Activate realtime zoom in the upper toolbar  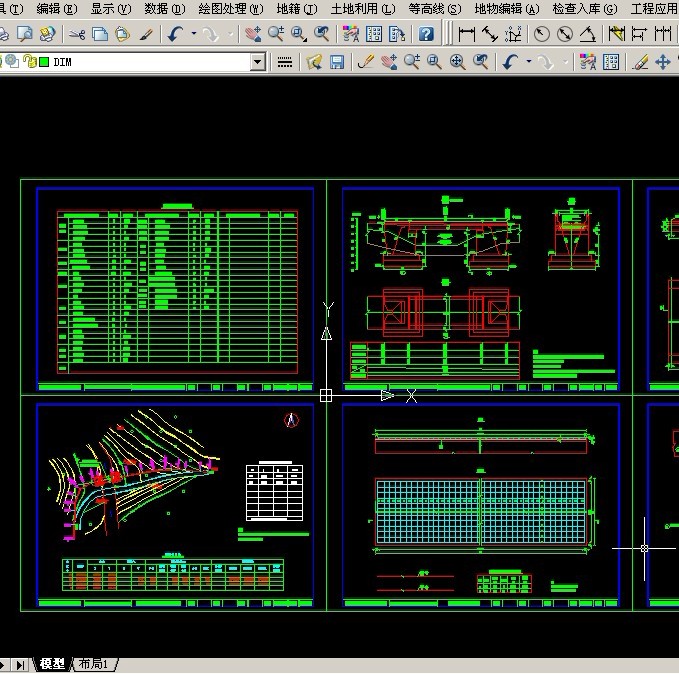click(276, 34)
